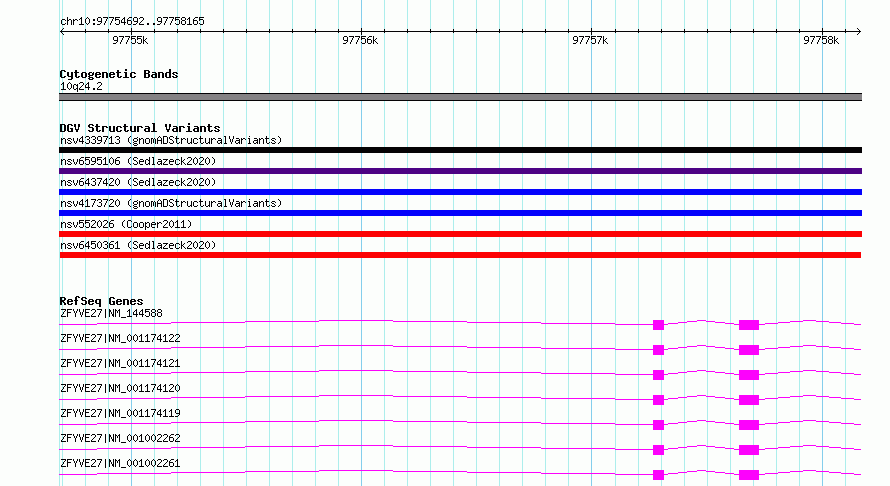Click the chr10:97754692..97758165 coordinate label
The height and width of the screenshot is (486, 890).
click(132, 22)
